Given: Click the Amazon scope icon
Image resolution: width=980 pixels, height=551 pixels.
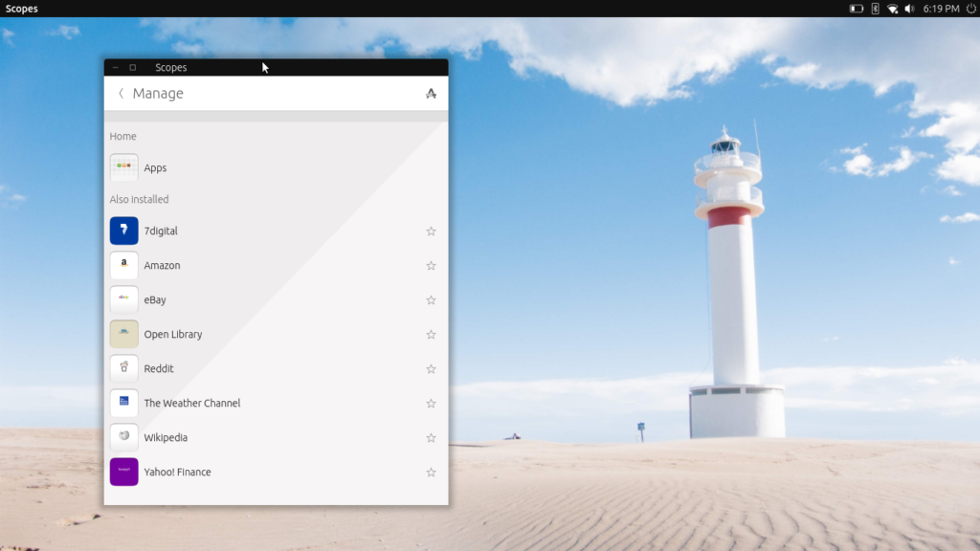Looking at the screenshot, I should pos(123,265).
